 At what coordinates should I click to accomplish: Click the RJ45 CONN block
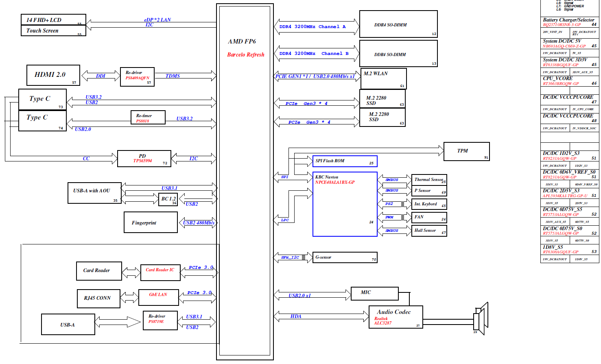98,299
